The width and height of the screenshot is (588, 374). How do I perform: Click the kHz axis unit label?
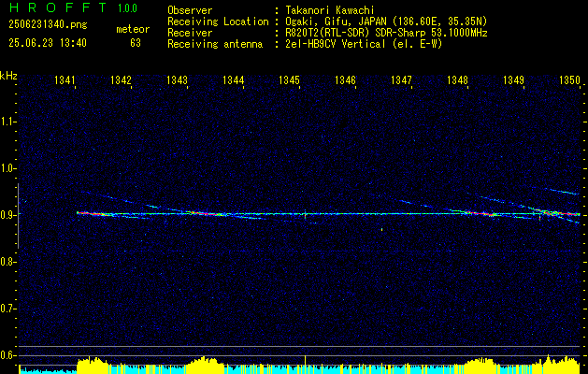click(8, 76)
